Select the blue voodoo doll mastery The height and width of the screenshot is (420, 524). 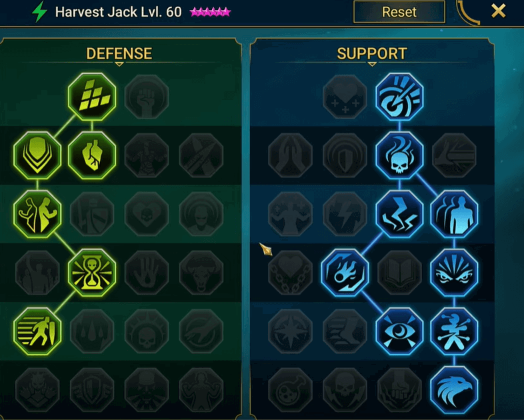[454, 331]
